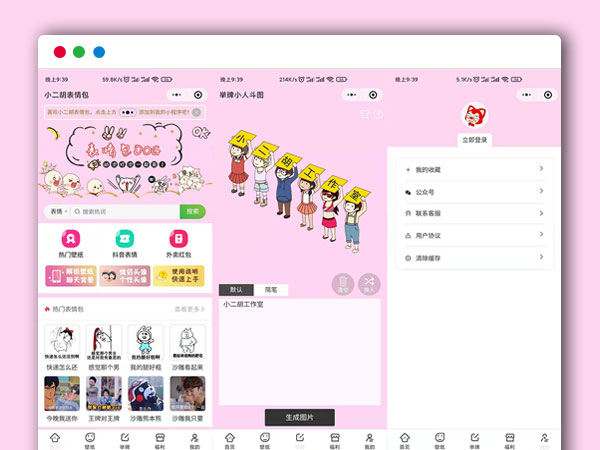Open the 沙雕我只要 sticker thumbnail
Screen dimensions: 600x450
click(188, 394)
